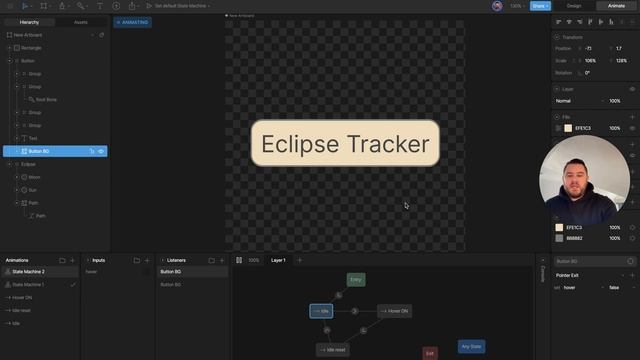
Task: Select State Machine 1 in Animations
Action: point(40,285)
